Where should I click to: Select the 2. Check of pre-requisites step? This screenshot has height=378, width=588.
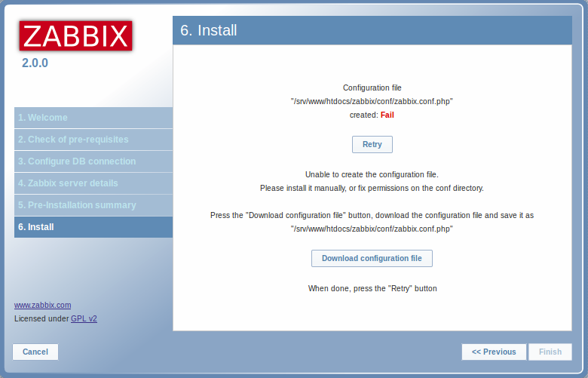93,140
